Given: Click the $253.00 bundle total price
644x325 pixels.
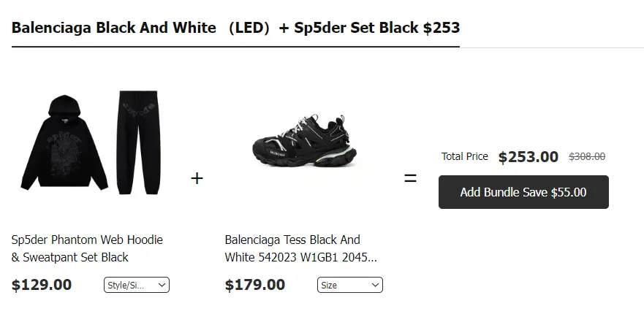Looking at the screenshot, I should [x=528, y=157].
